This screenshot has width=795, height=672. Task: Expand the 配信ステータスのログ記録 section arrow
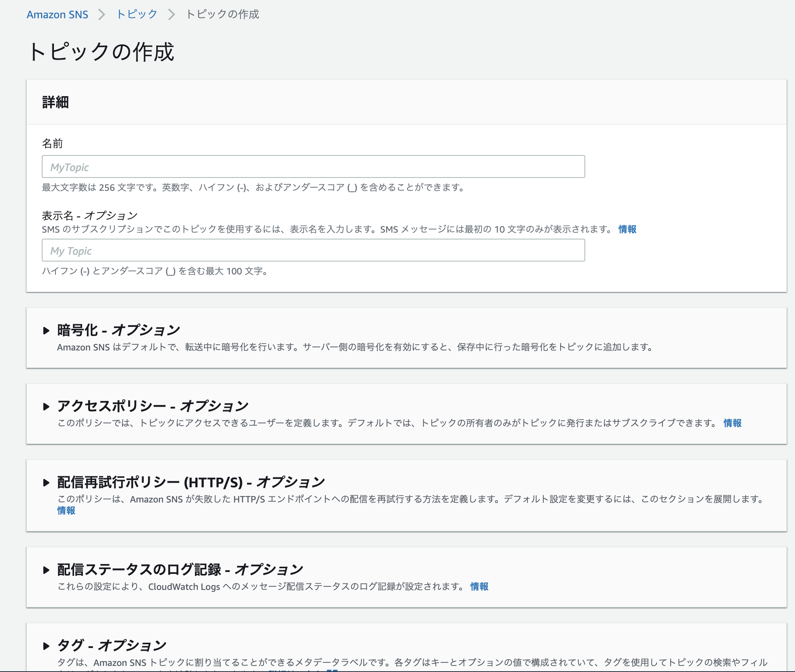tap(46, 570)
